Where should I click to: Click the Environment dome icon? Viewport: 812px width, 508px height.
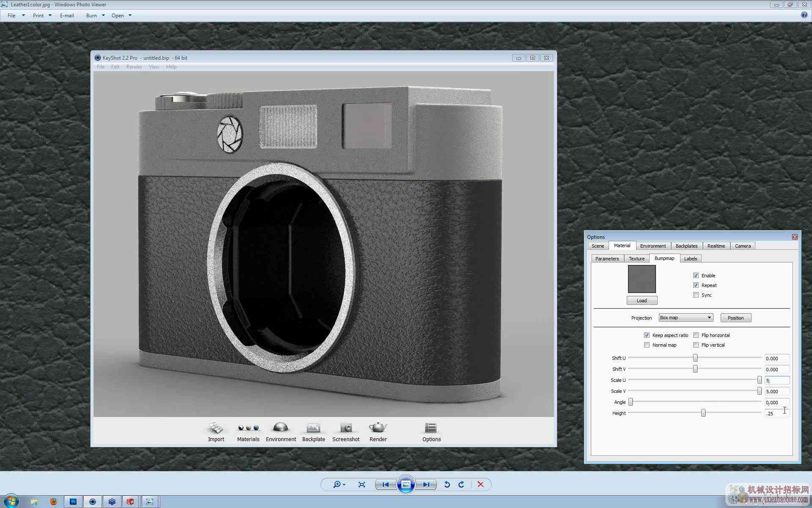pos(281,427)
